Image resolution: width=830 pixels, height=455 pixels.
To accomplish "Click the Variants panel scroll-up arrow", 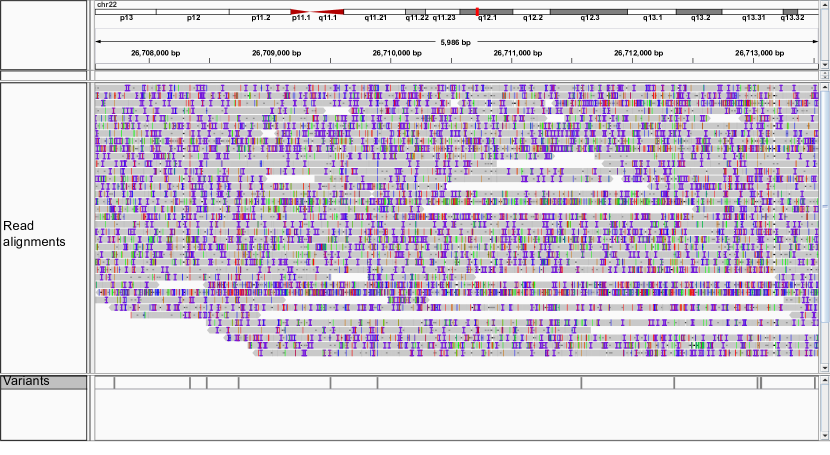I will (x=825, y=379).
